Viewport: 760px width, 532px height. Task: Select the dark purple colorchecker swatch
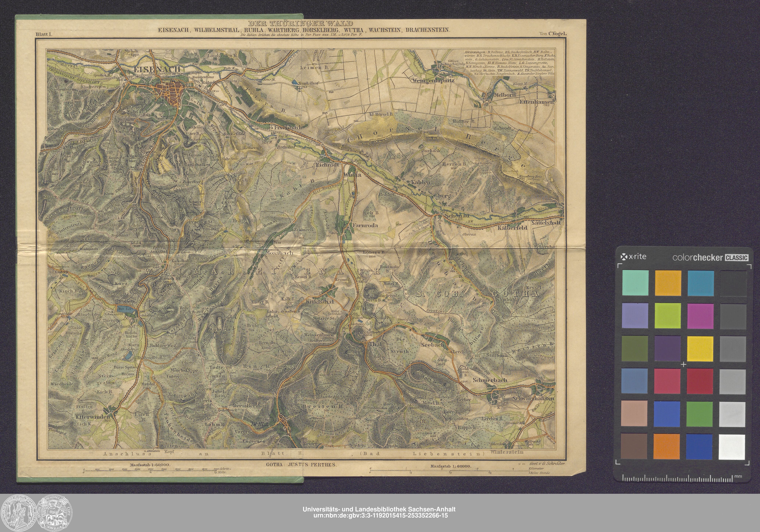click(x=668, y=349)
